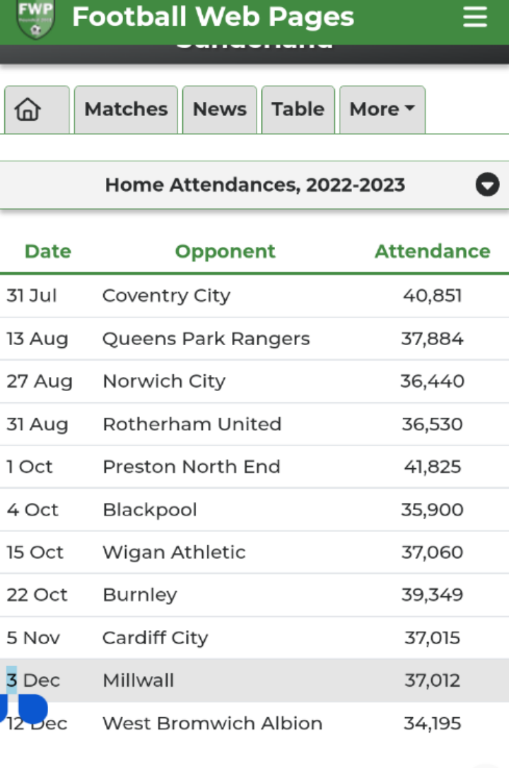Expand the Home Attendances, 2022-2023 selector
509x768 pixels.
point(254,185)
